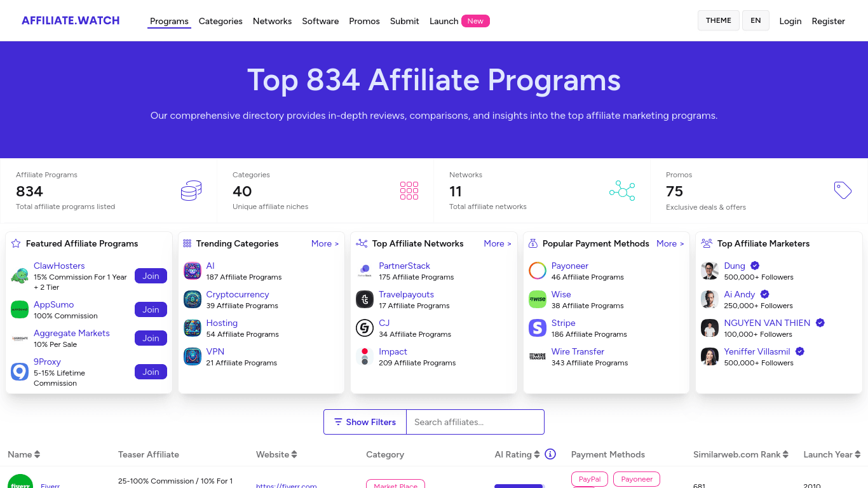Select the Wise payment method icon
This screenshot has width=868, height=488.
tap(537, 299)
